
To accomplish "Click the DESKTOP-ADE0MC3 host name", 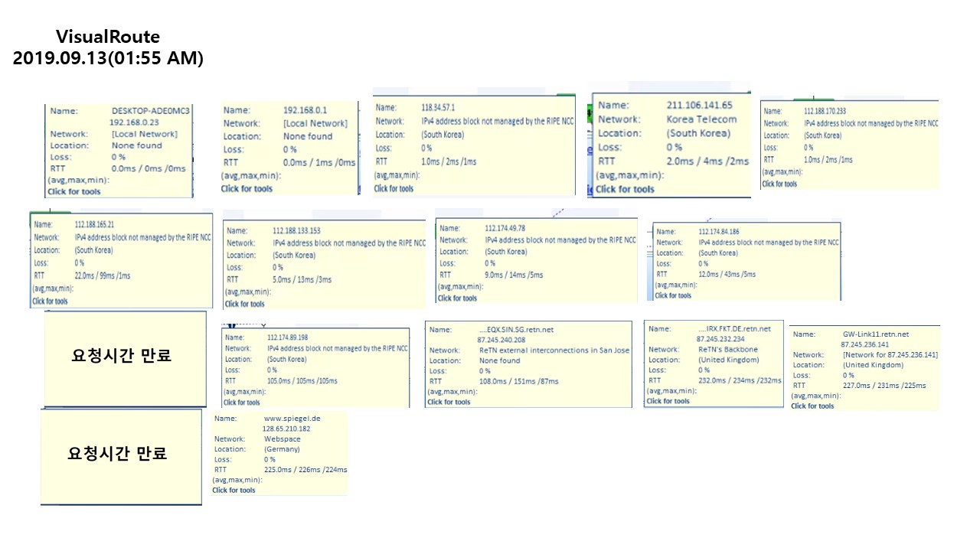I will pos(151,111).
